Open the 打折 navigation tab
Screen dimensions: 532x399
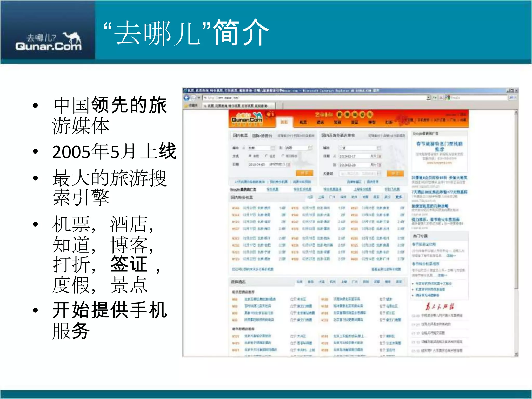click(x=389, y=122)
